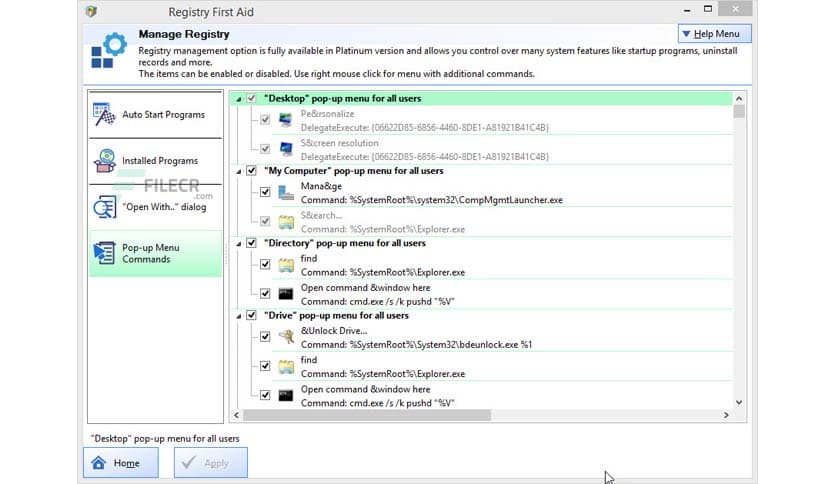The width and height of the screenshot is (836, 484).
Task: Click the Pe&rsonalize monitor icon
Action: point(286,120)
